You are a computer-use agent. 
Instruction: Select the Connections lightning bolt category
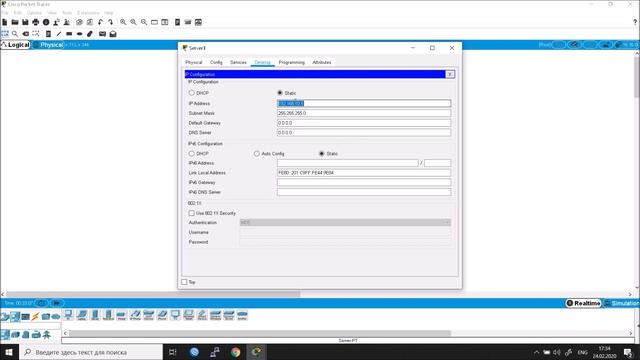point(36,316)
